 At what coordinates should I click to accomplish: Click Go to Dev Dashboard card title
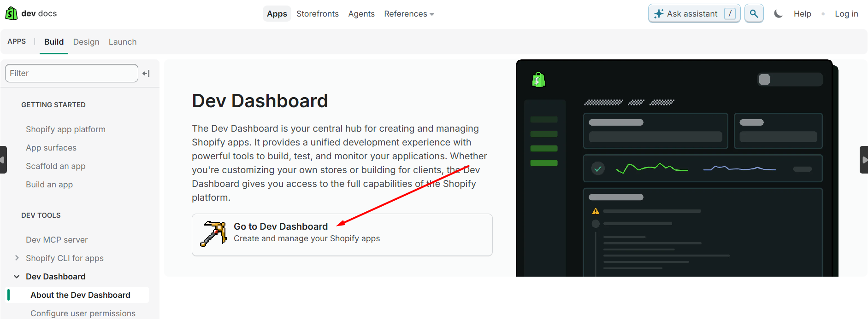pyautogui.click(x=281, y=226)
